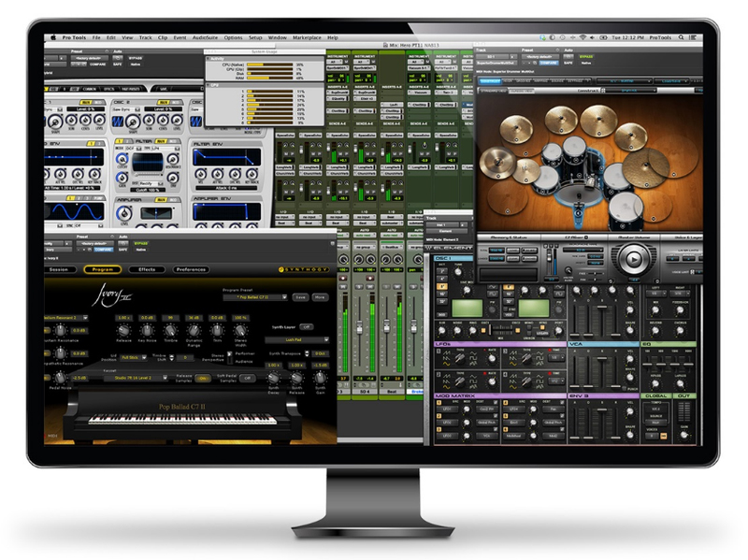This screenshot has height=560, width=748.
Task: Click the VCA destination in the Mod Matrix
Action: point(487,436)
